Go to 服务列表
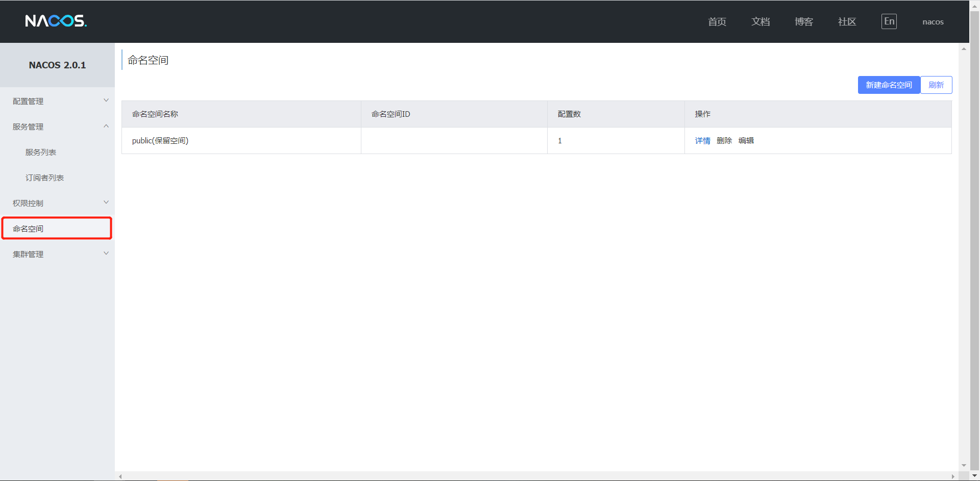This screenshot has width=980, height=481. (x=41, y=152)
